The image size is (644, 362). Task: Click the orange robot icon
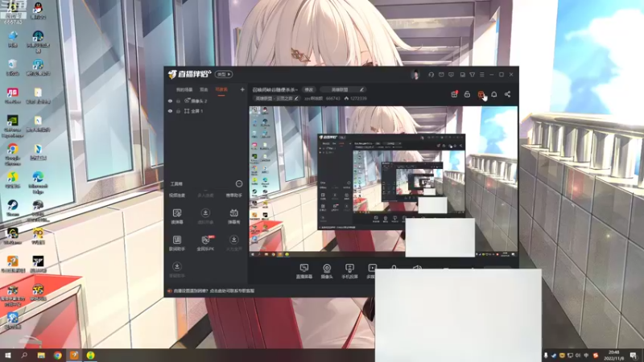coord(481,94)
